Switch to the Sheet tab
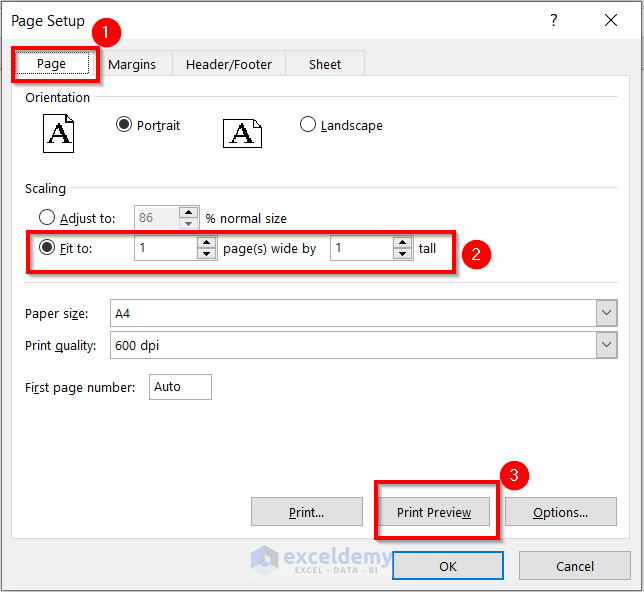Image resolution: width=644 pixels, height=592 pixels. [x=325, y=64]
